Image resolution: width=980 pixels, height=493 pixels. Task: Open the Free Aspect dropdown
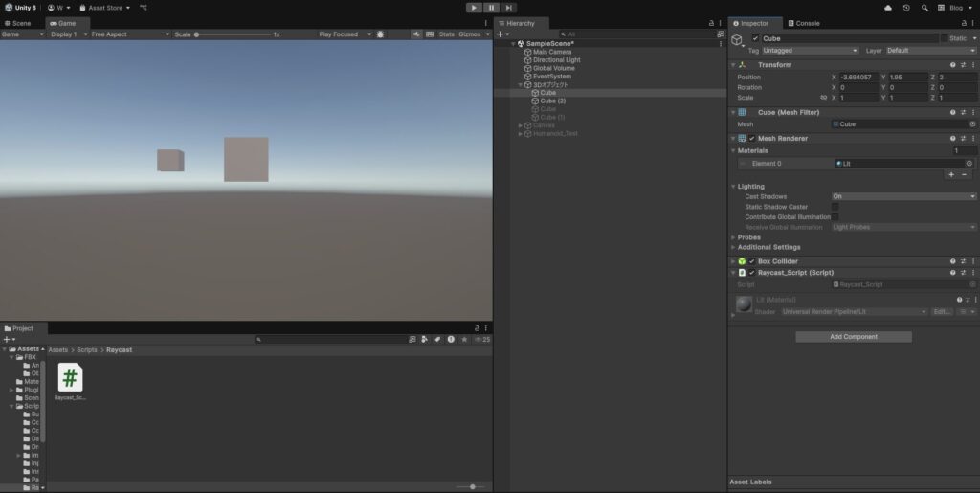coord(124,34)
